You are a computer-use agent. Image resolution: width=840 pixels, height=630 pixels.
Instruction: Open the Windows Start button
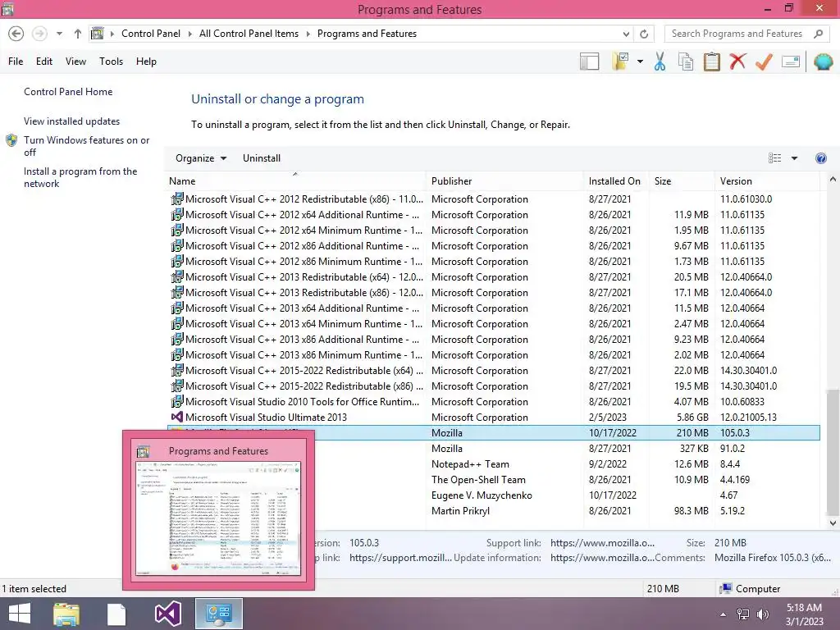click(20, 614)
